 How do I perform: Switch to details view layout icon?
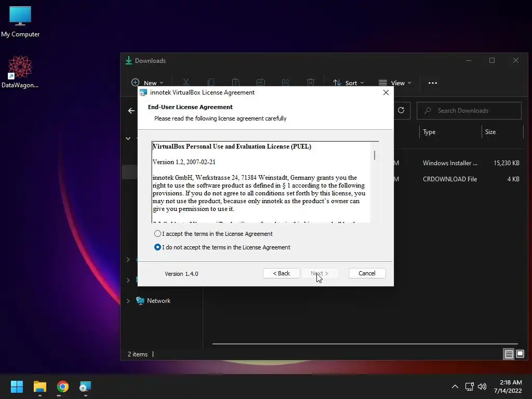(x=509, y=354)
